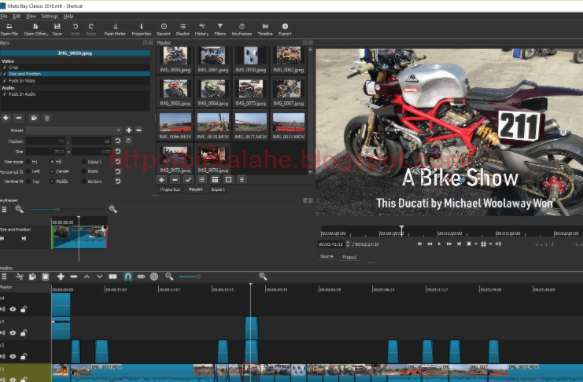Click the 211 bike thumbnail in the keyframes area

(x=80, y=236)
